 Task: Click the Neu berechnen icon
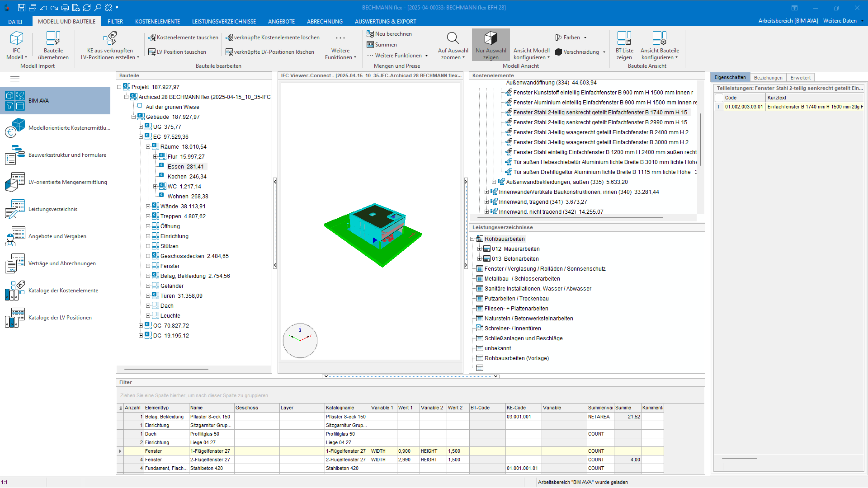click(x=370, y=34)
